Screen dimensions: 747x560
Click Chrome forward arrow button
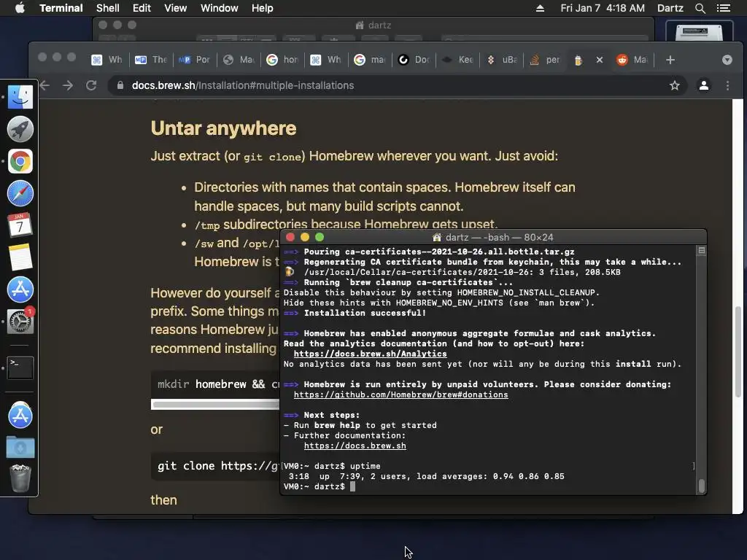pos(68,85)
